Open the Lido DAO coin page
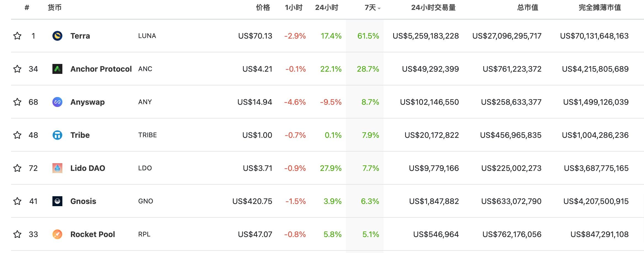Screen dimensions: 644x253 pyautogui.click(x=88, y=168)
